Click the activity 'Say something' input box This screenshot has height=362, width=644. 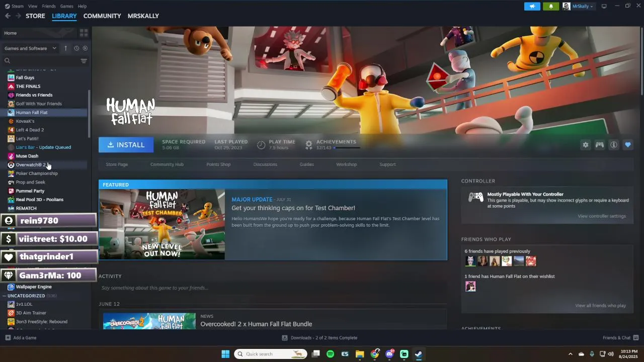(x=272, y=288)
